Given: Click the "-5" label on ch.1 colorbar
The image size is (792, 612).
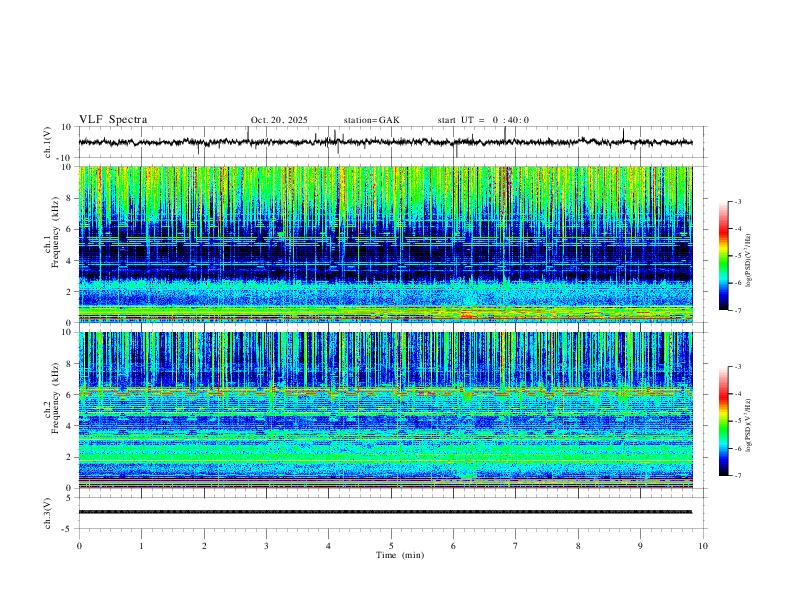Looking at the screenshot, I should (x=737, y=256).
